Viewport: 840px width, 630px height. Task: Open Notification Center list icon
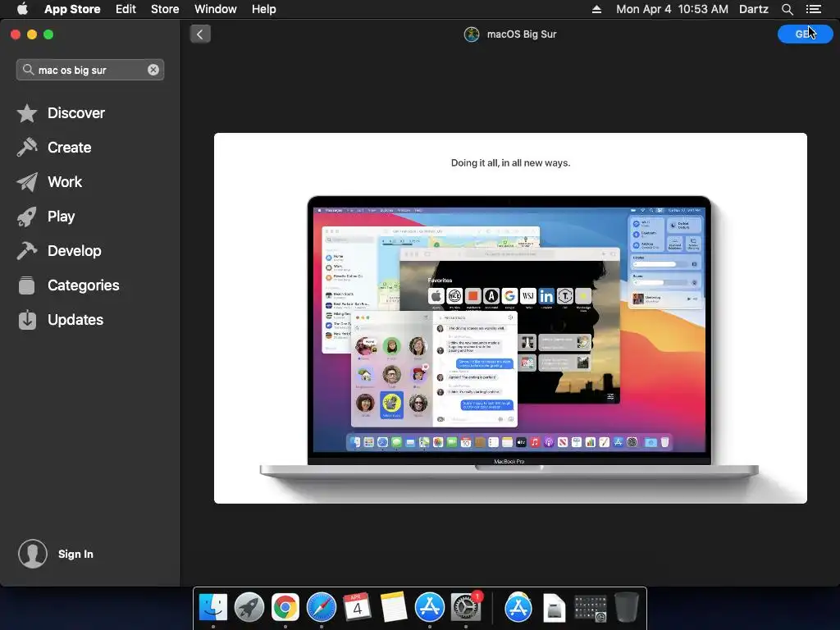813,9
